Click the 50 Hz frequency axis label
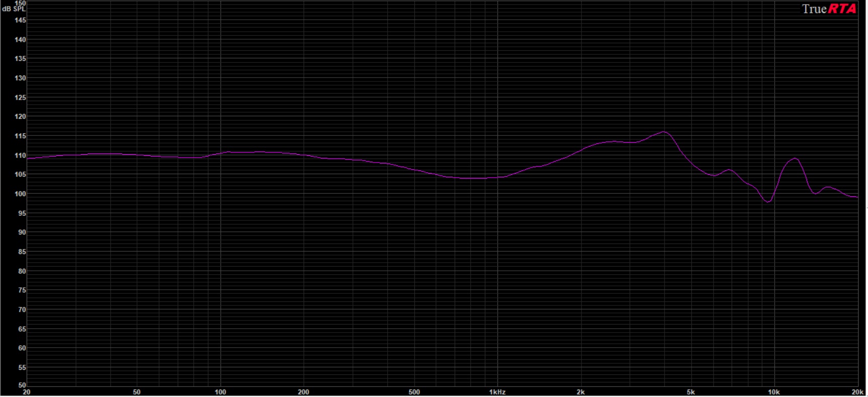This screenshot has width=868, height=397. (136, 392)
